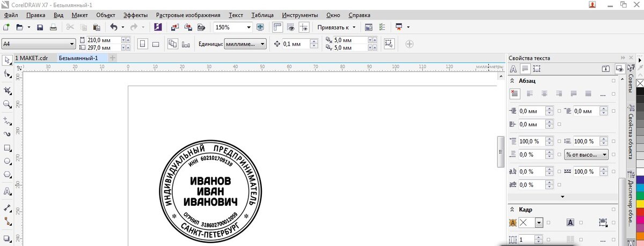Toggle full-screen preview icon

pos(260,27)
